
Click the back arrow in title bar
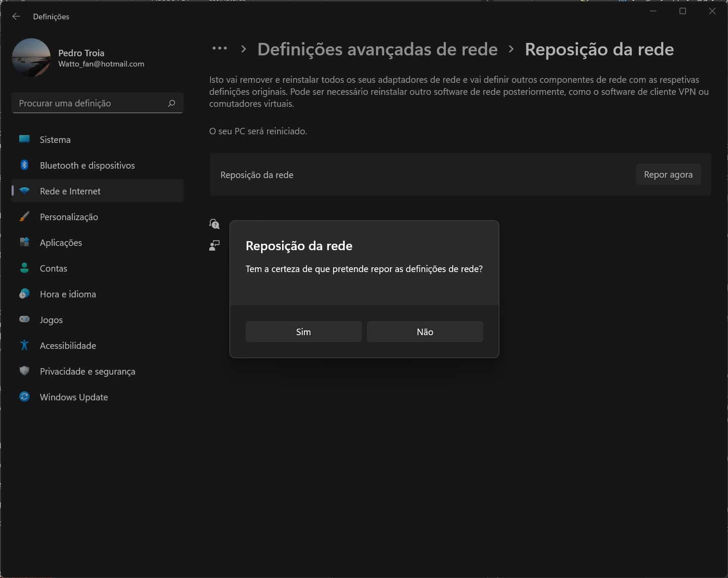pyautogui.click(x=16, y=16)
